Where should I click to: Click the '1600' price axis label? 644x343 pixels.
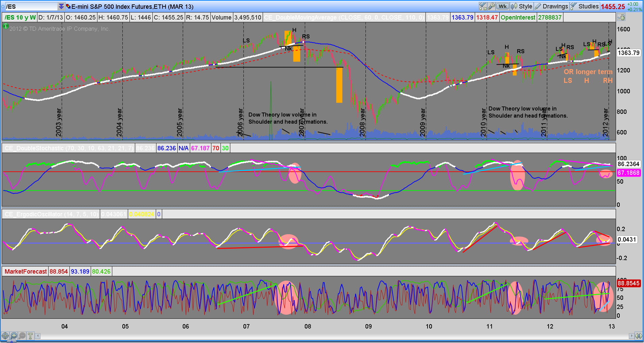(623, 29)
